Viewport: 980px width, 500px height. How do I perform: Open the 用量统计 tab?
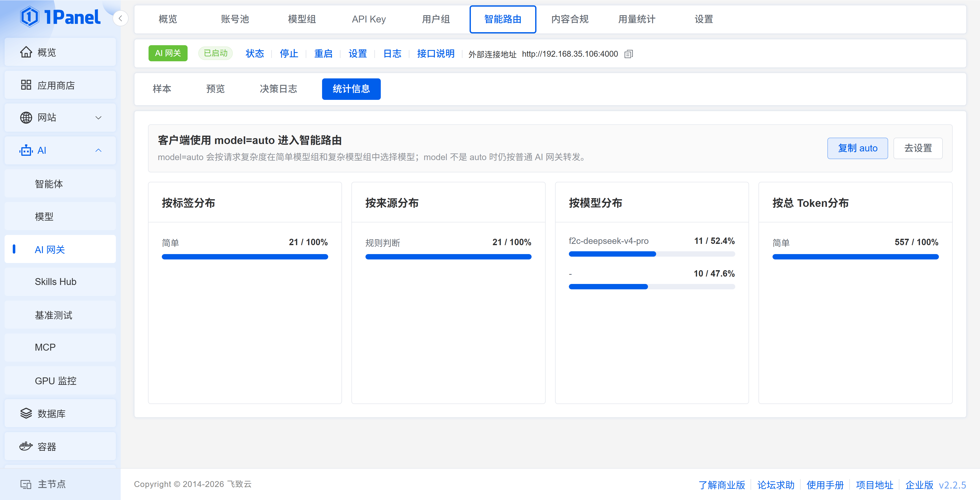(x=636, y=19)
